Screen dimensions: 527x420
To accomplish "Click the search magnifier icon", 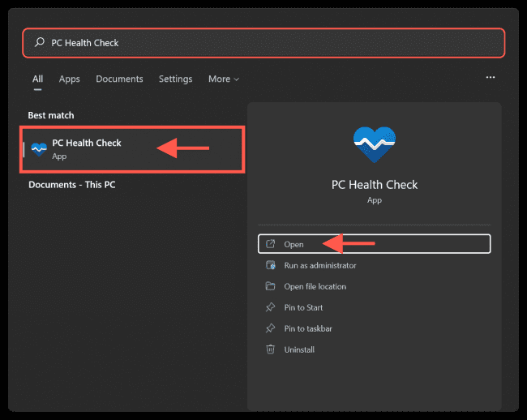I will pyautogui.click(x=40, y=42).
